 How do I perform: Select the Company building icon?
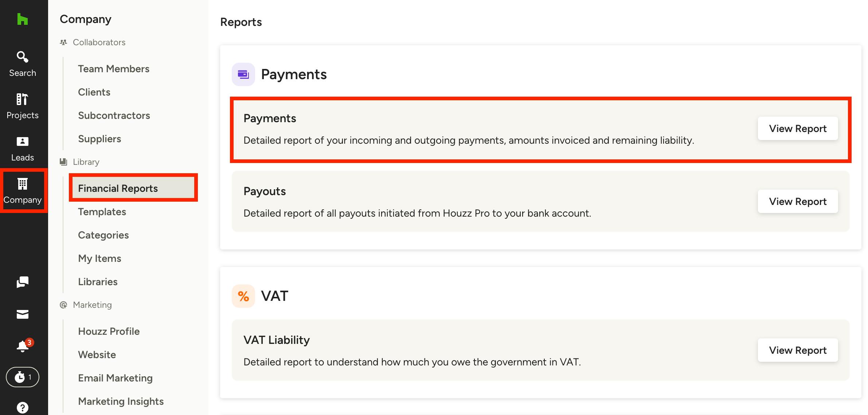click(22, 184)
